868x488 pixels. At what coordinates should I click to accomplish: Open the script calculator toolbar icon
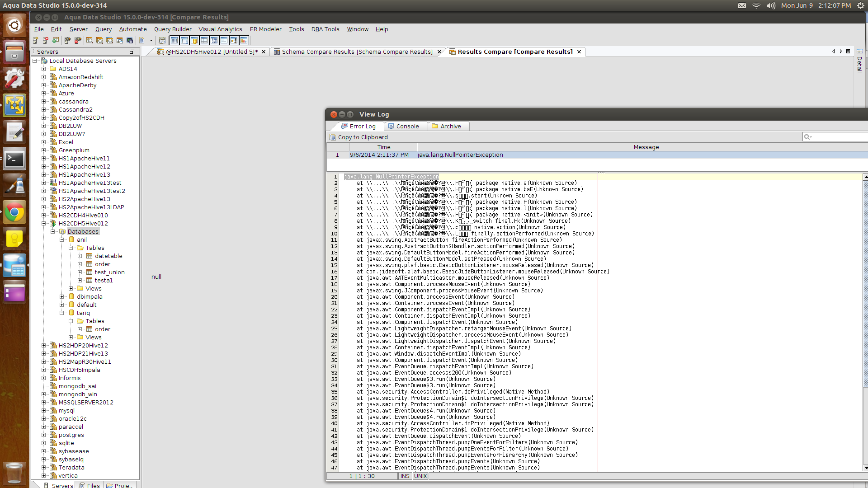(x=162, y=40)
